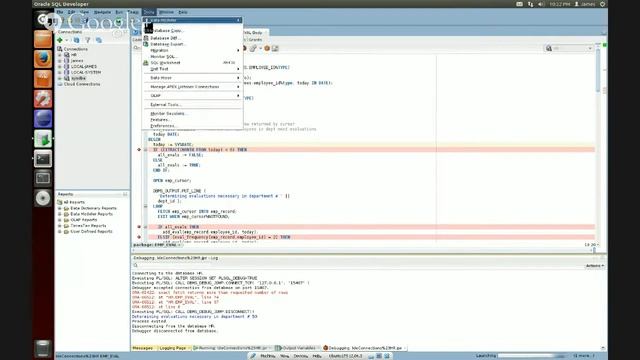
Task: Select Cloud Connections tree item
Action: point(82,84)
